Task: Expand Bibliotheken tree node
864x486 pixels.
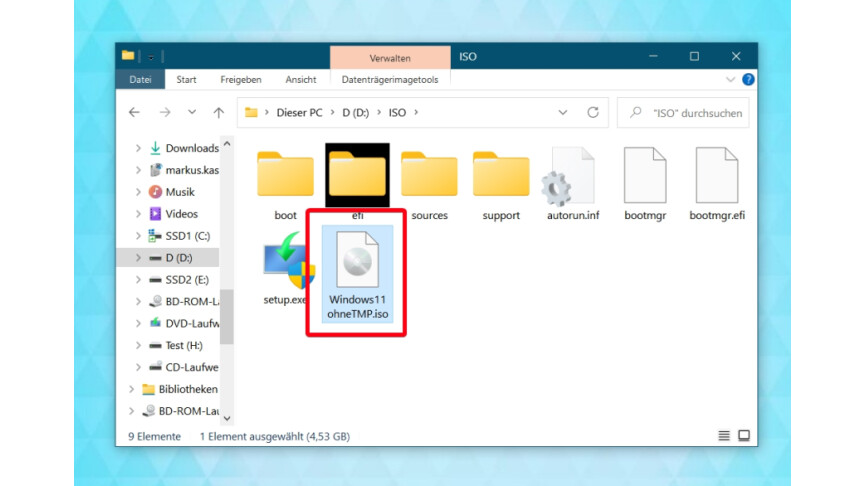Action: pyautogui.click(x=132, y=389)
